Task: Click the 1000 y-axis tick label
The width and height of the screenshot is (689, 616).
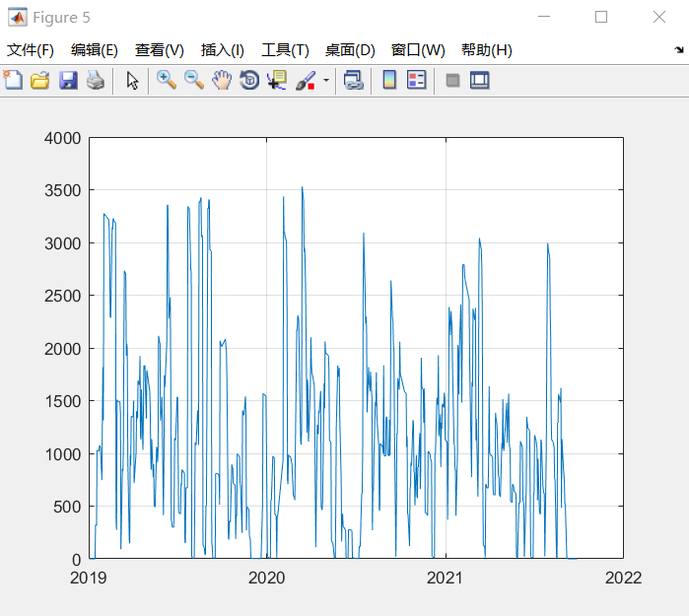Action: point(63,454)
